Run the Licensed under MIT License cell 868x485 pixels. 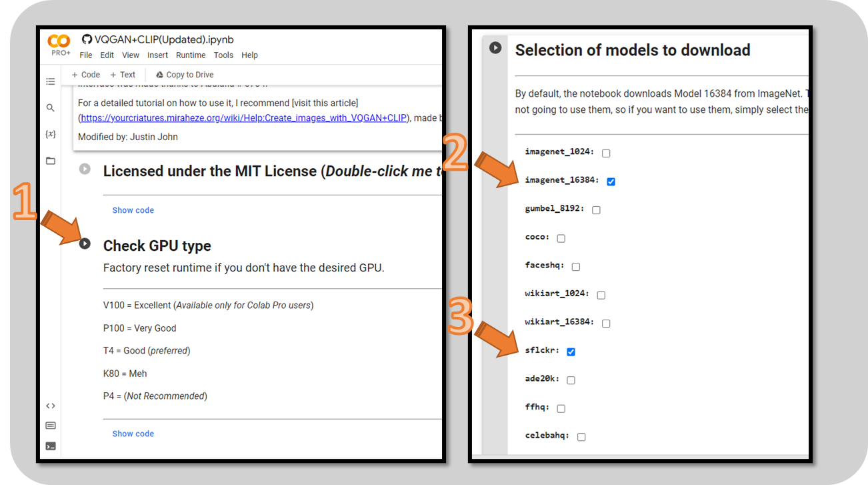85,169
